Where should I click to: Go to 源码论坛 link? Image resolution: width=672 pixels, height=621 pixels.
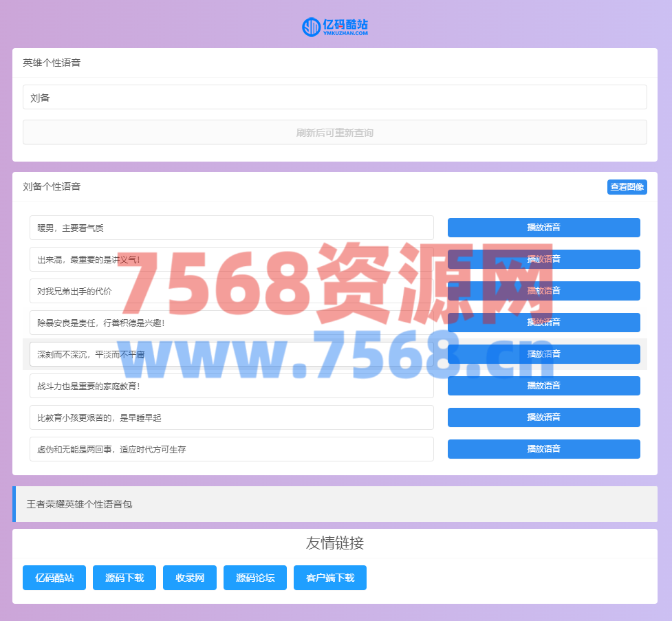pyautogui.click(x=255, y=578)
